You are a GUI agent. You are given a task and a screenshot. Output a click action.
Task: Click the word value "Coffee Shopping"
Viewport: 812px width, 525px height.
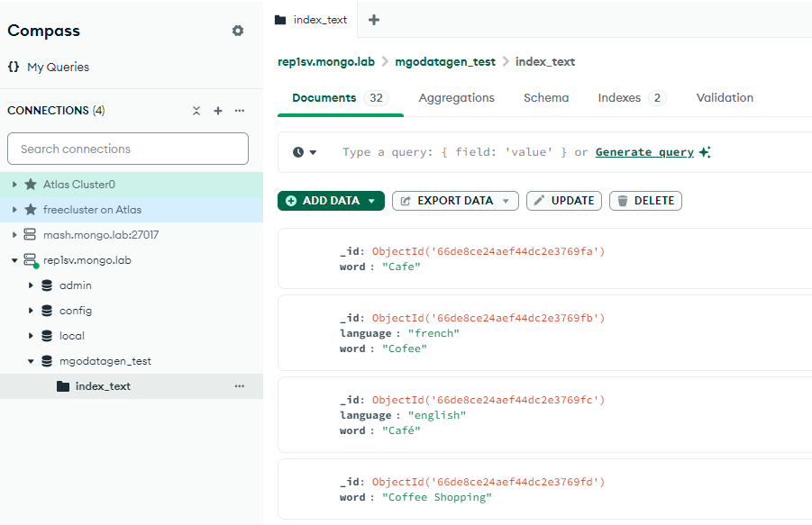[x=437, y=497]
